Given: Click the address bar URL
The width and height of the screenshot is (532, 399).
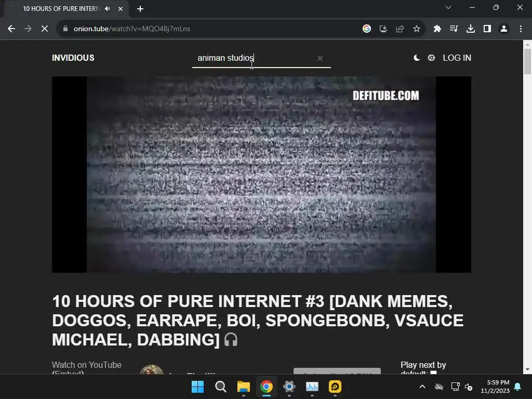Looking at the screenshot, I should click(131, 29).
